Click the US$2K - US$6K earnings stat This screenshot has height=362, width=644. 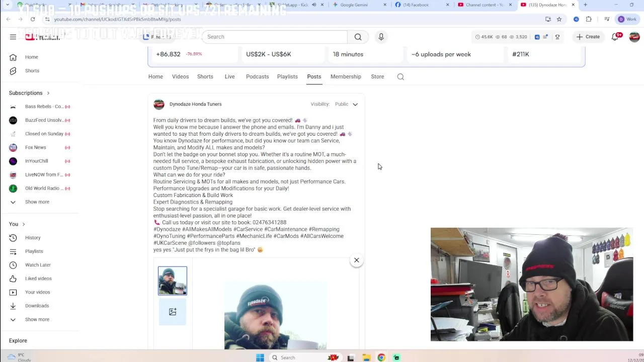269,54
